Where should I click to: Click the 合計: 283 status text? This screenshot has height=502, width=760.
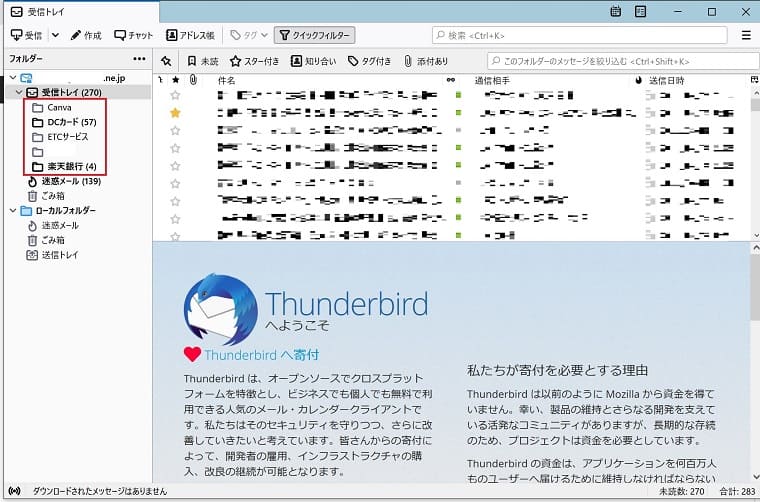(x=737, y=491)
